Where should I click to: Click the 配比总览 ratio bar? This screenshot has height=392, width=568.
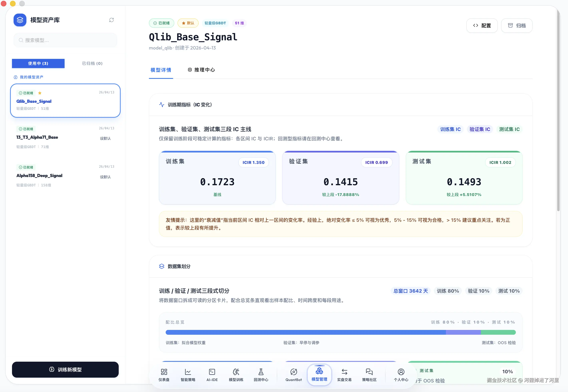pyautogui.click(x=341, y=332)
